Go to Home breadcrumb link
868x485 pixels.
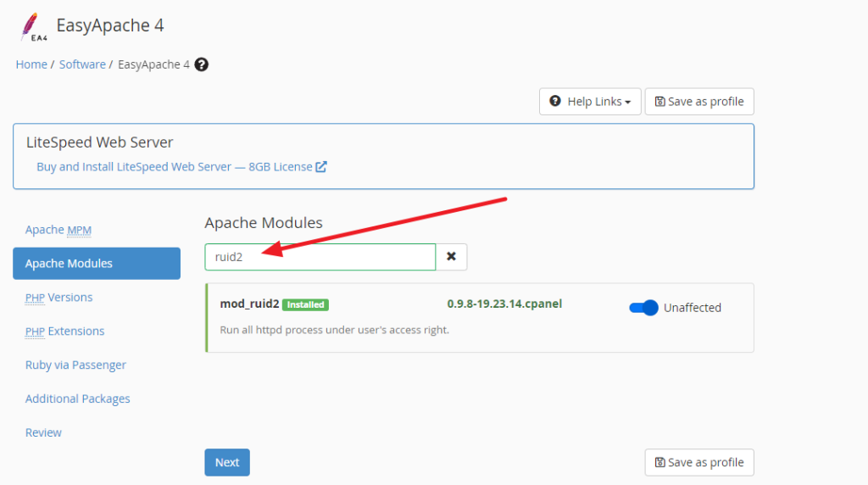tap(31, 64)
